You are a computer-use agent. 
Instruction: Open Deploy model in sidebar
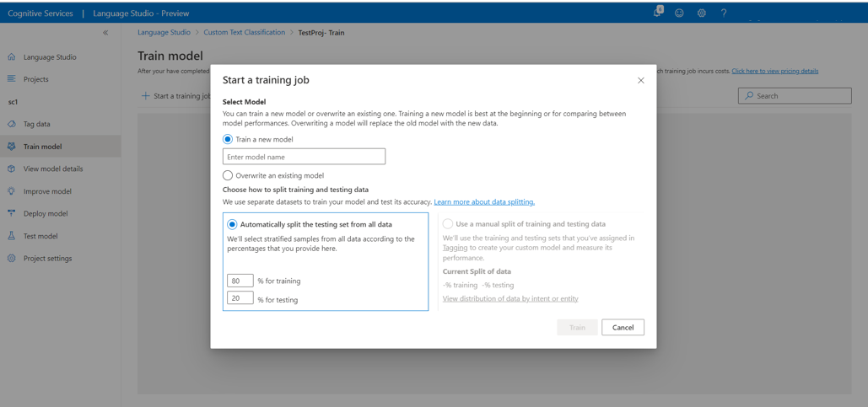pyautogui.click(x=46, y=213)
